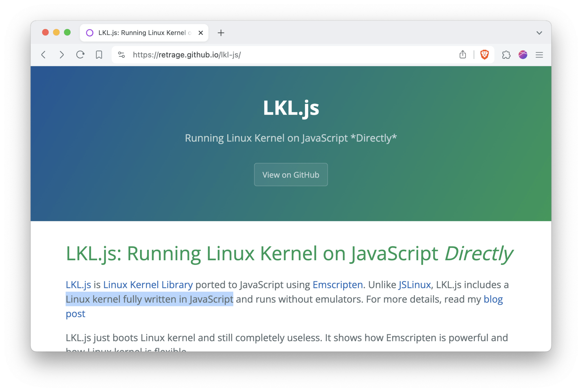
Task: Open the profile avatar menu
Action: 523,55
